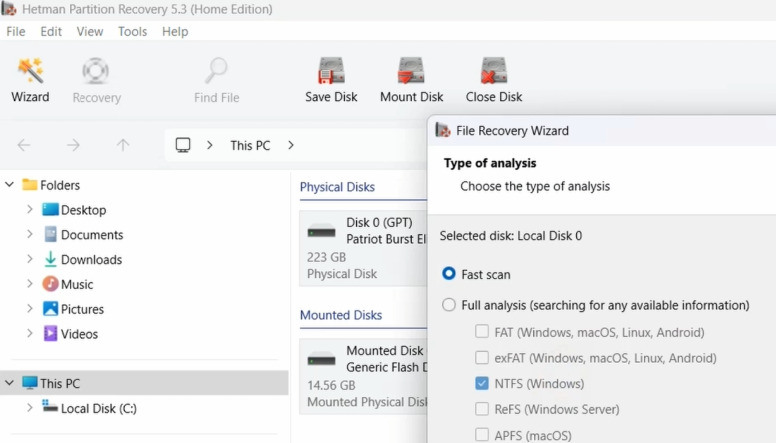Click the File Recovery Wizard title icon

click(x=443, y=130)
